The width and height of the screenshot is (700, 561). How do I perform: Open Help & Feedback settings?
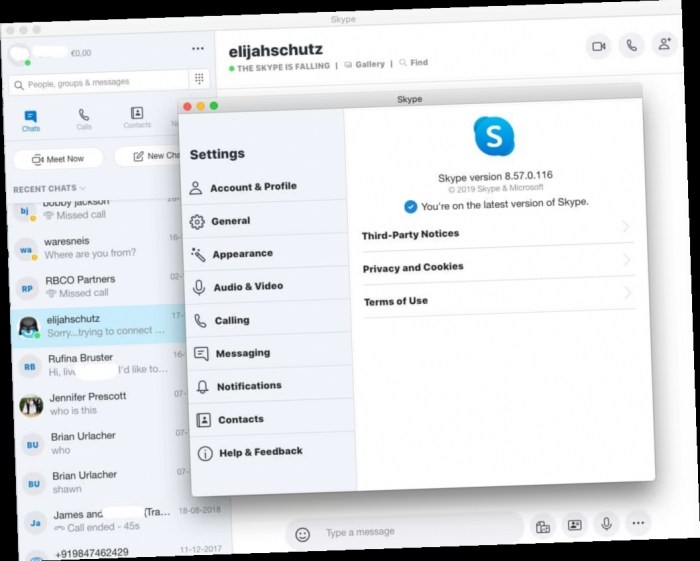pos(274,453)
